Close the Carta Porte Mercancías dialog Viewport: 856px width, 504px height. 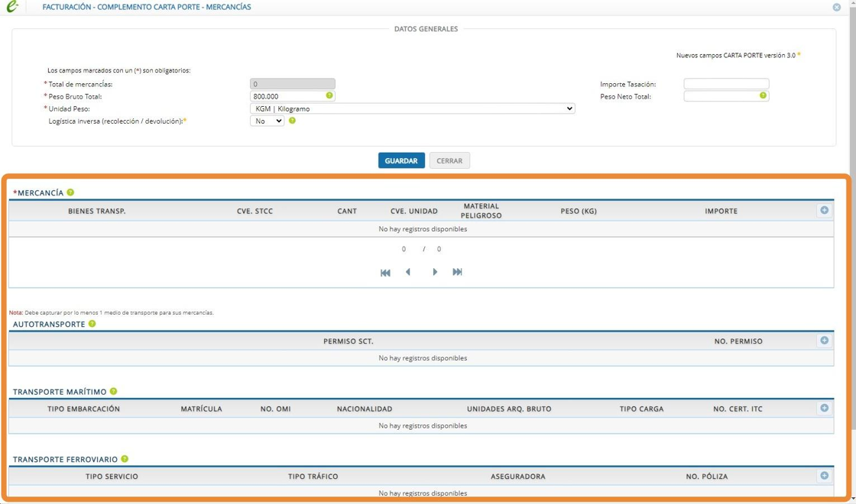pos(836,7)
